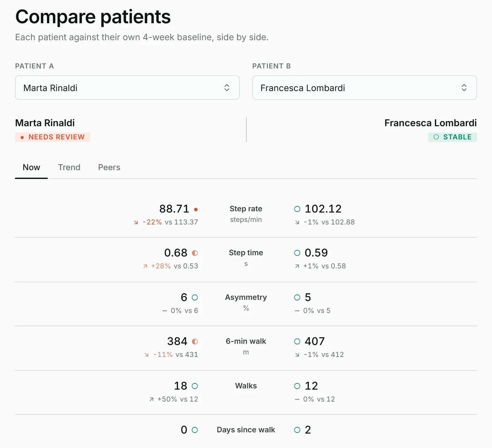
Task: Click the value 102.12
Action: [323, 209]
